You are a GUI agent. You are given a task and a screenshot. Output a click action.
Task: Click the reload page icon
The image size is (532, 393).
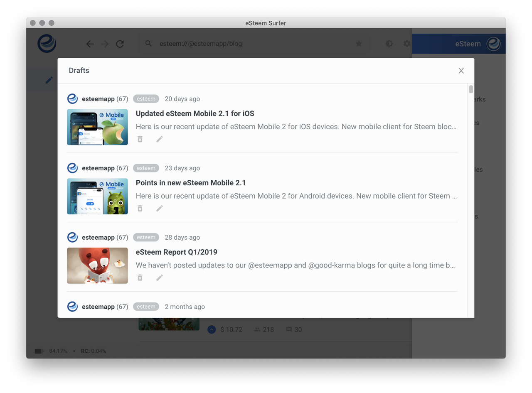120,44
